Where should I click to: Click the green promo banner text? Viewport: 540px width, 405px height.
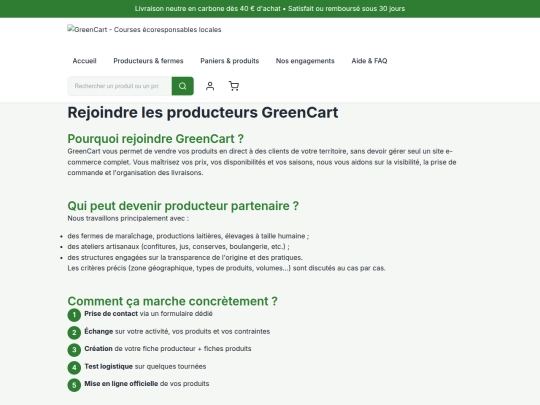270,9
